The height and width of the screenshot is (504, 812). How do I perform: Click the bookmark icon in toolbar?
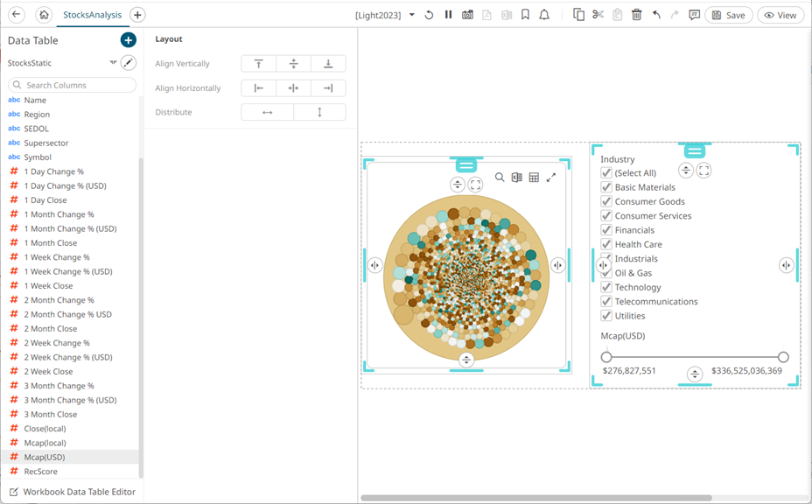[525, 15]
